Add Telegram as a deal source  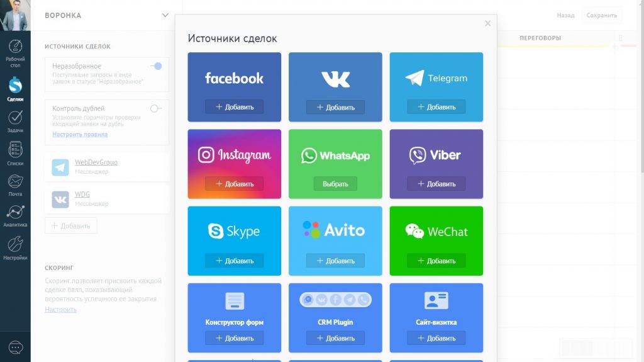[436, 107]
